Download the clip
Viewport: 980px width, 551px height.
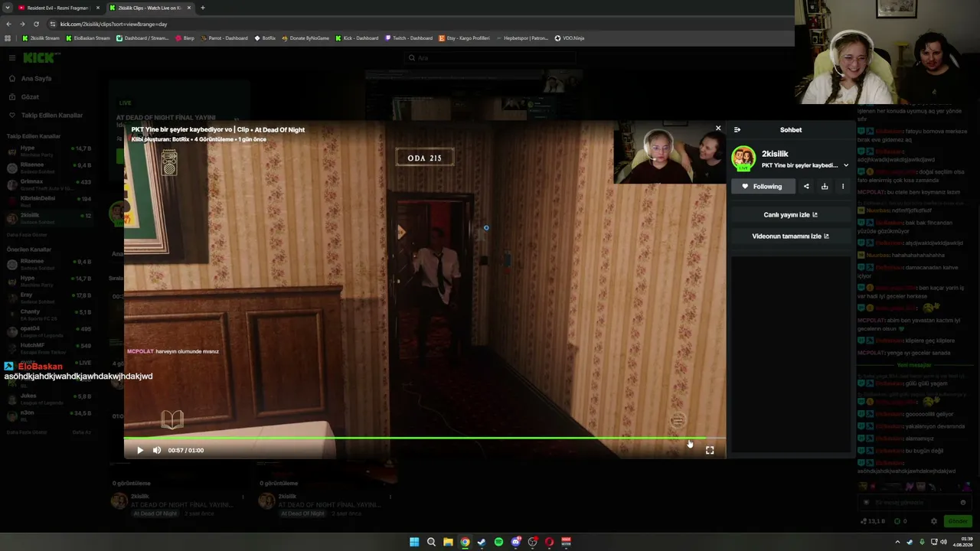coord(825,186)
